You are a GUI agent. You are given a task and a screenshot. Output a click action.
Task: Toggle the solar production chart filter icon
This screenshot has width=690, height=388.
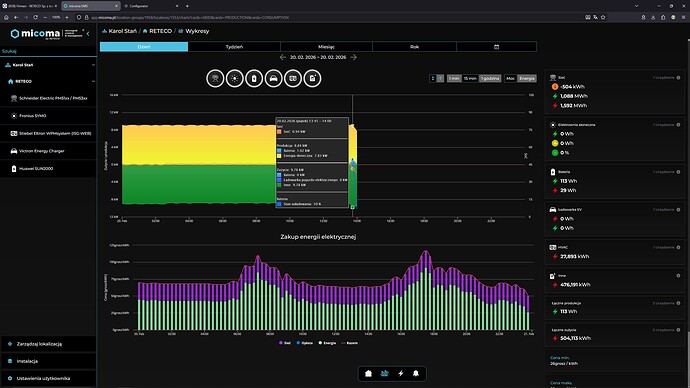tap(235, 78)
